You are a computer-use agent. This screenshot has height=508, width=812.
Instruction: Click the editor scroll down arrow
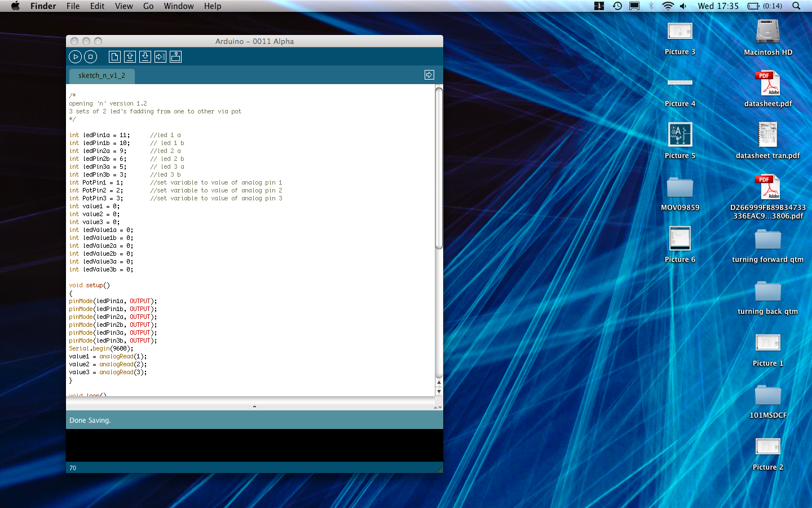[x=439, y=392]
